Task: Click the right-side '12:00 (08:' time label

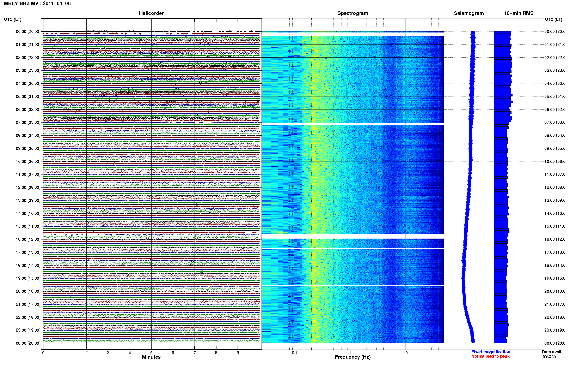Action: tap(555, 187)
